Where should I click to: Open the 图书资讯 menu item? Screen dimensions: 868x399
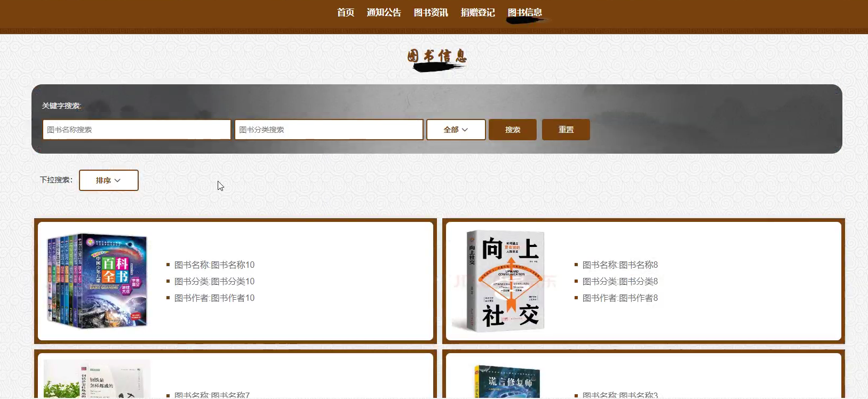click(x=431, y=12)
